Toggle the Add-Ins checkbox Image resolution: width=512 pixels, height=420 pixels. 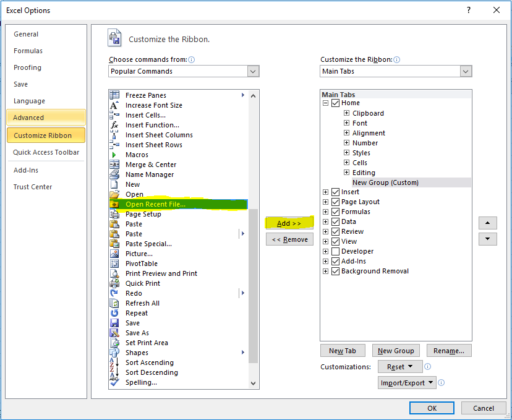[335, 261]
